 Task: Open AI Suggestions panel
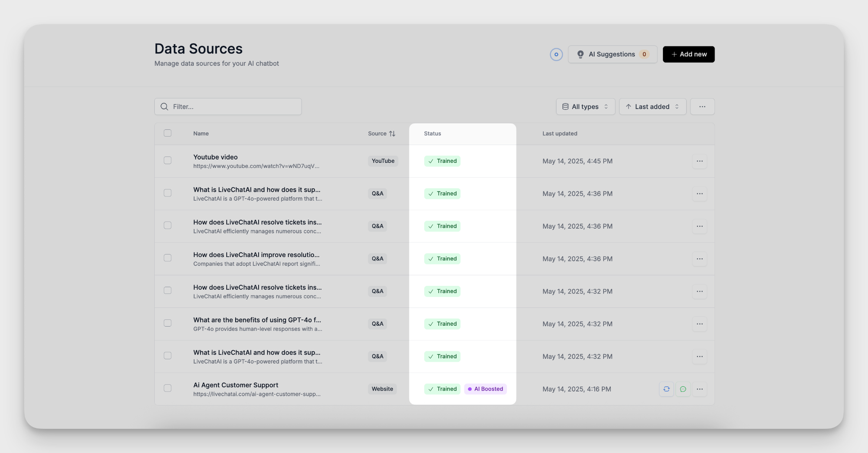coord(612,54)
